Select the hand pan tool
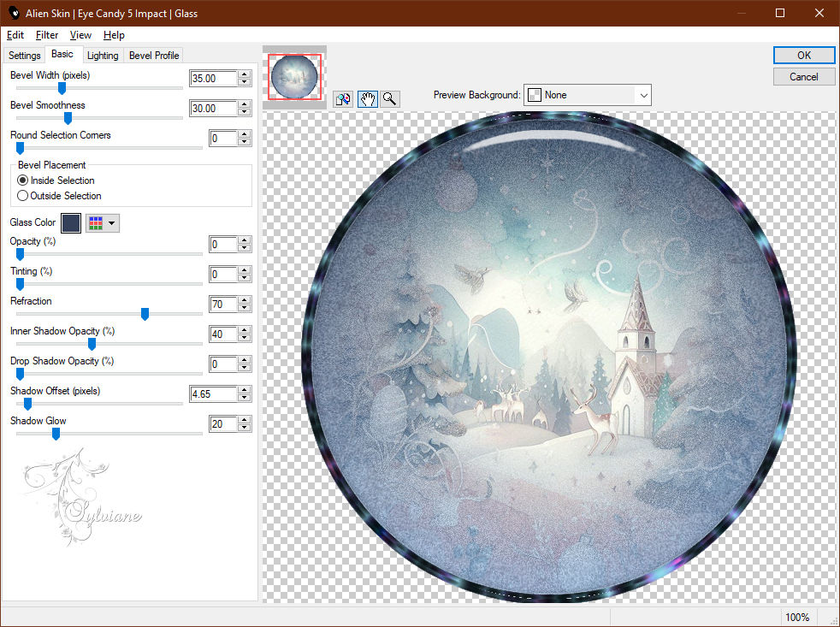 (368, 98)
